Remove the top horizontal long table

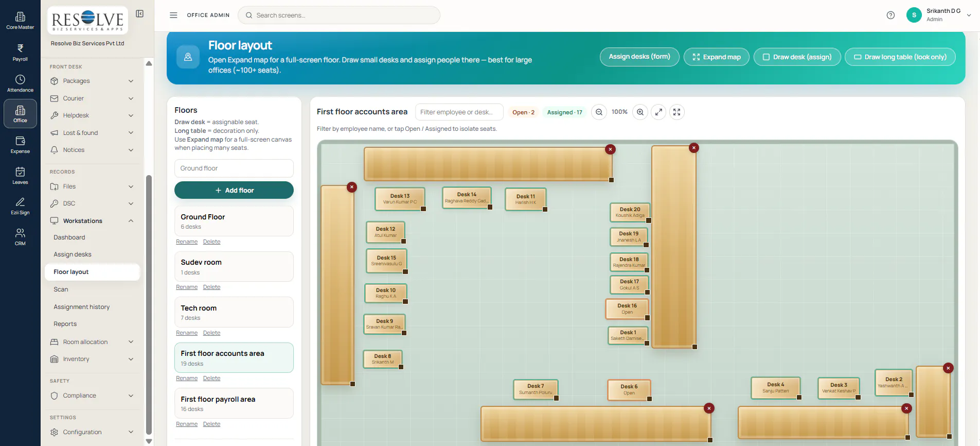610,149
